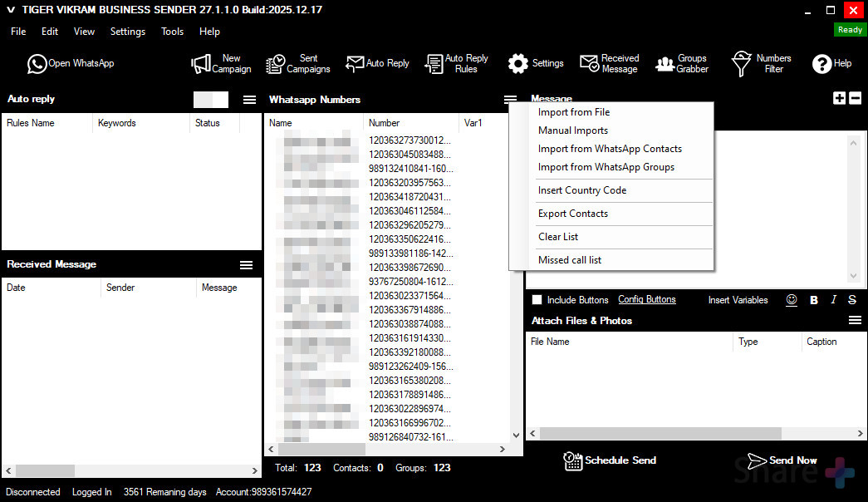Launch Groups Grabber

(x=682, y=64)
